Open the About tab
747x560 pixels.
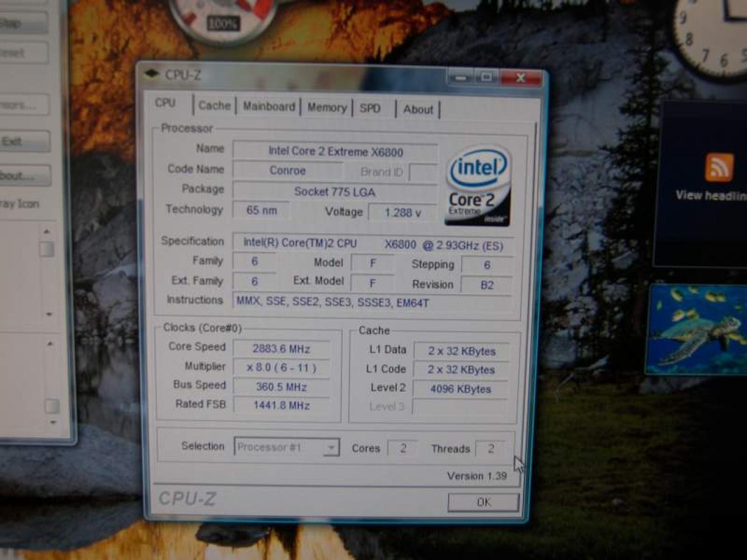pyautogui.click(x=418, y=109)
